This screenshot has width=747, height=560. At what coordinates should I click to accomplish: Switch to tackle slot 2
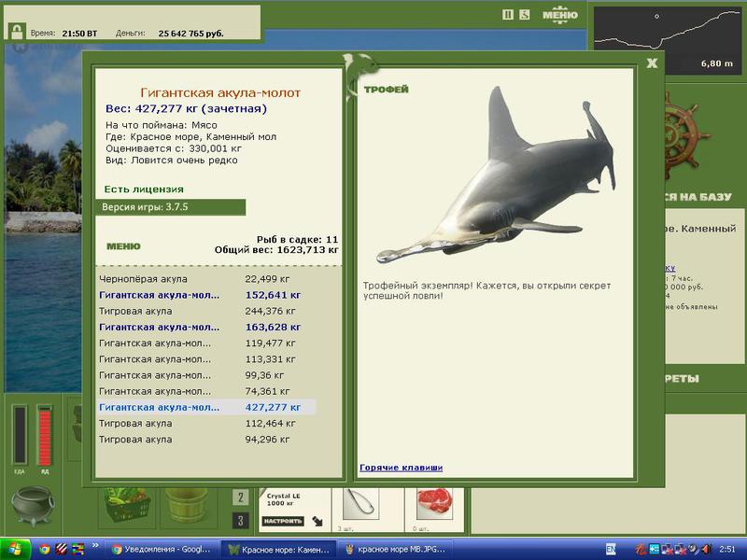click(x=241, y=497)
